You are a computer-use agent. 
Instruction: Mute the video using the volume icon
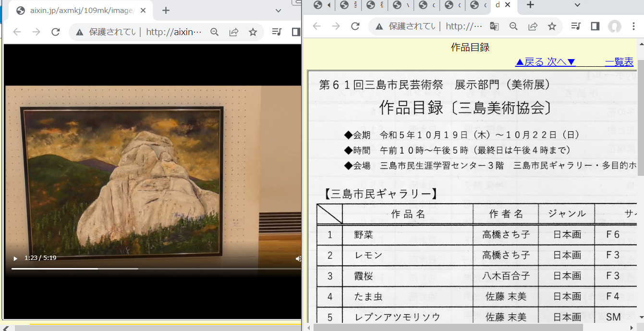coord(298,258)
